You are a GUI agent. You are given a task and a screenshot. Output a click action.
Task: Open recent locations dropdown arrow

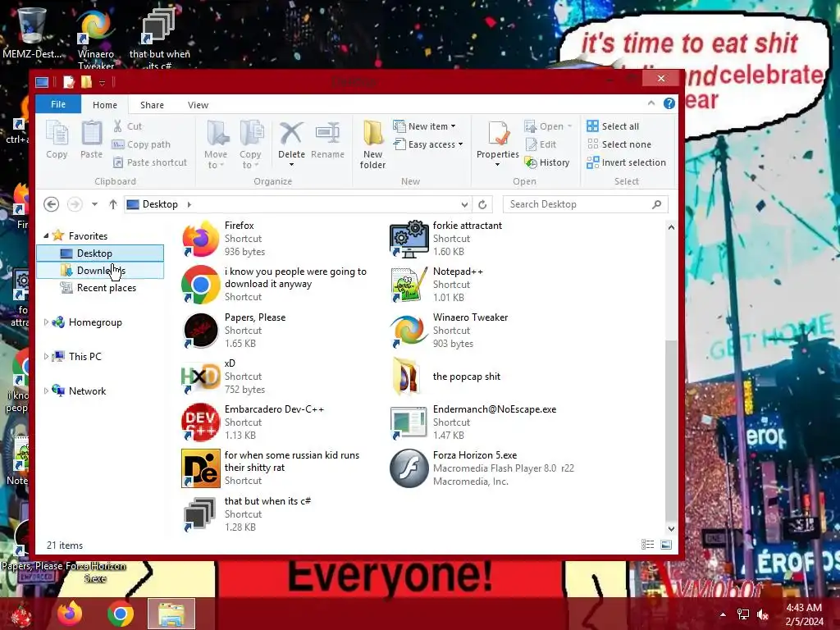tap(94, 204)
